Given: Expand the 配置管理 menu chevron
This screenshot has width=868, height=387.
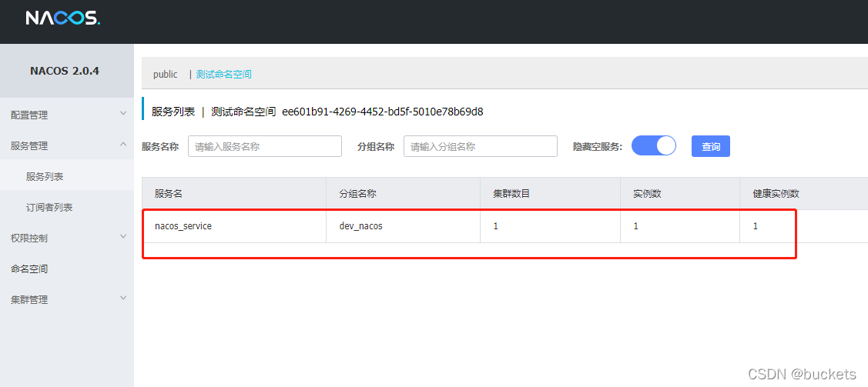Looking at the screenshot, I should click(x=123, y=113).
